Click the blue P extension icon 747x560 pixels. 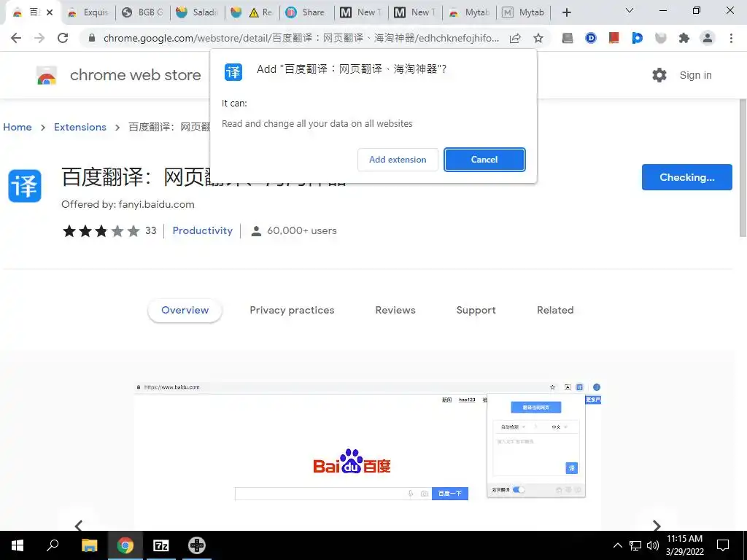[x=637, y=38]
